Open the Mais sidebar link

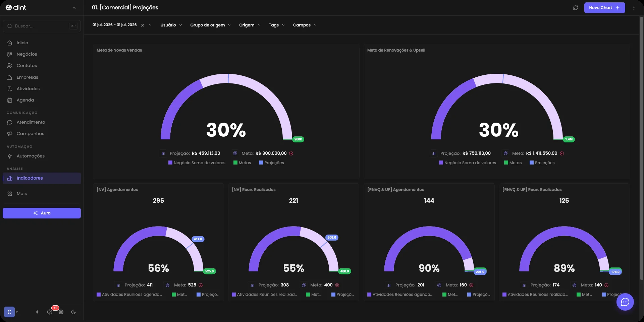(x=42, y=194)
